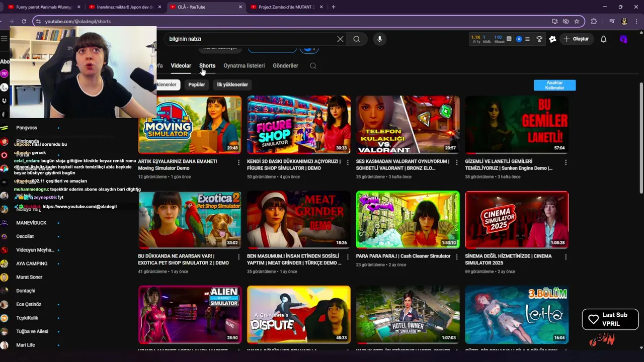Switch to the 'Project Zomboid'de MUTANT' browser tab
Image resolution: width=644 pixels, height=362 pixels.
coord(287,7)
